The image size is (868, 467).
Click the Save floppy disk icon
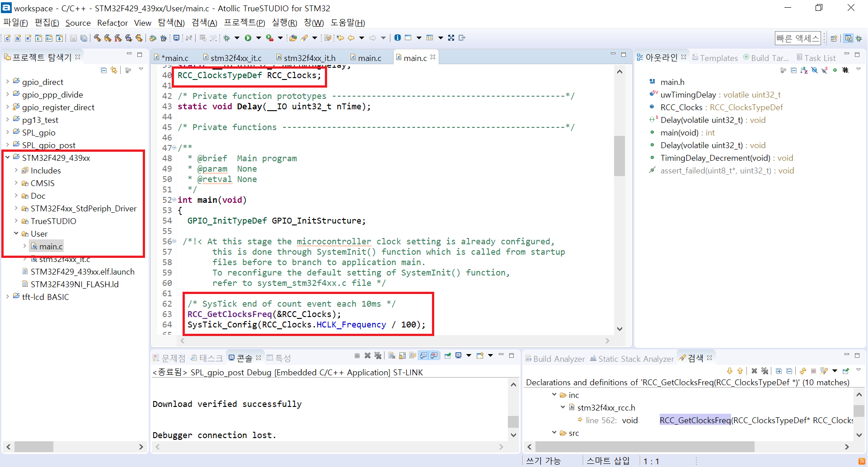click(x=73, y=38)
